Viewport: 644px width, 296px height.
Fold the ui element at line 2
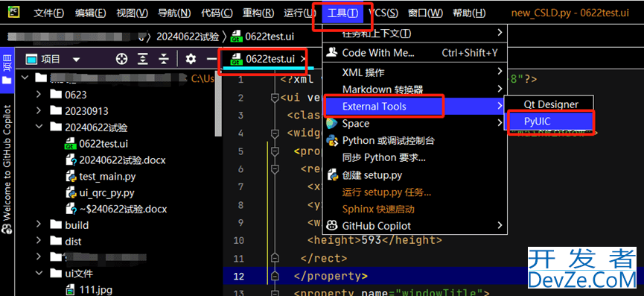[275, 98]
